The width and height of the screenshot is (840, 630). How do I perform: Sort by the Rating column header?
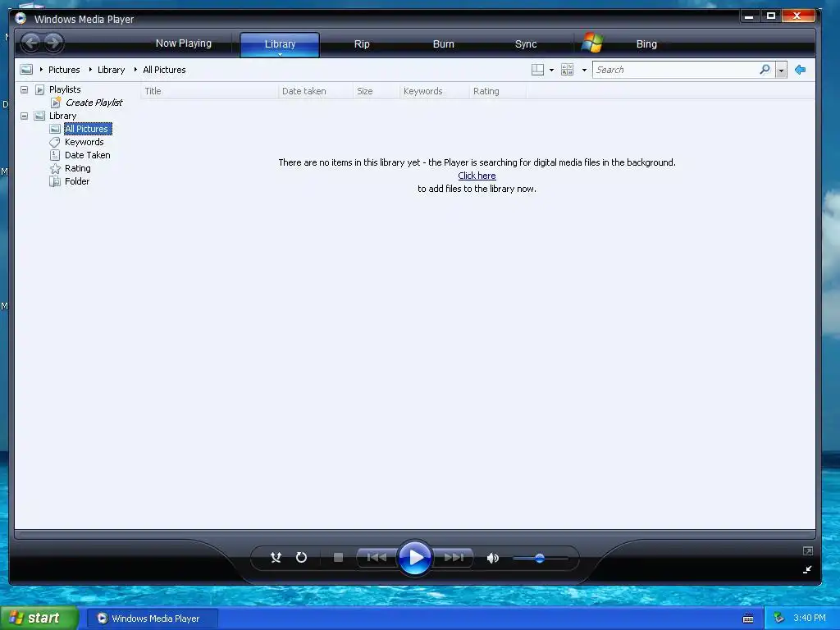pyautogui.click(x=498, y=91)
